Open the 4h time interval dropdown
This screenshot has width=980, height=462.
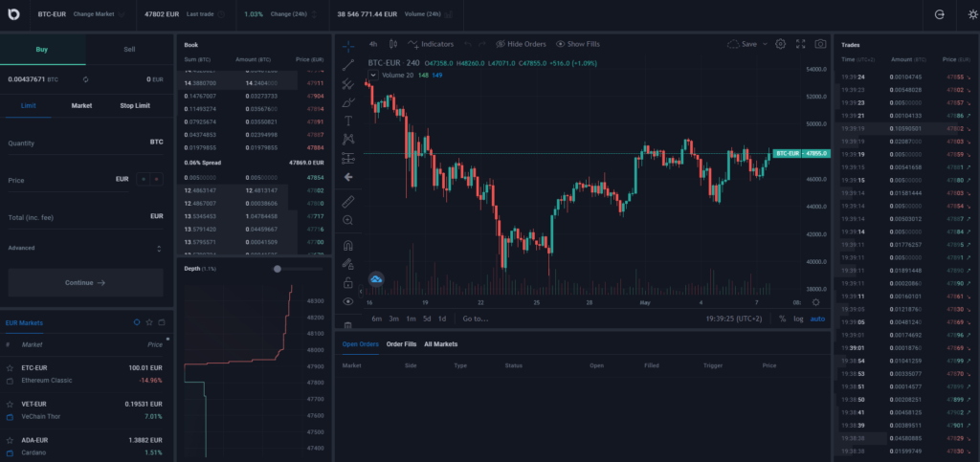click(x=373, y=44)
